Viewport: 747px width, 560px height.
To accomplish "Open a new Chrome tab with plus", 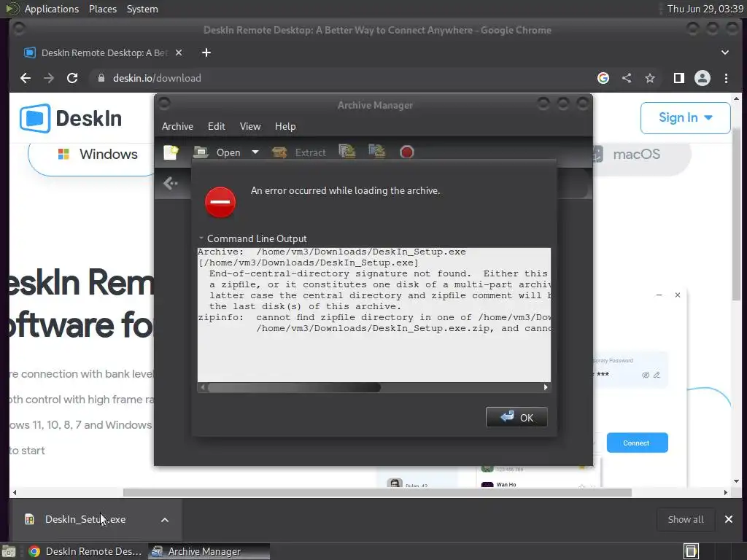I will (x=206, y=52).
